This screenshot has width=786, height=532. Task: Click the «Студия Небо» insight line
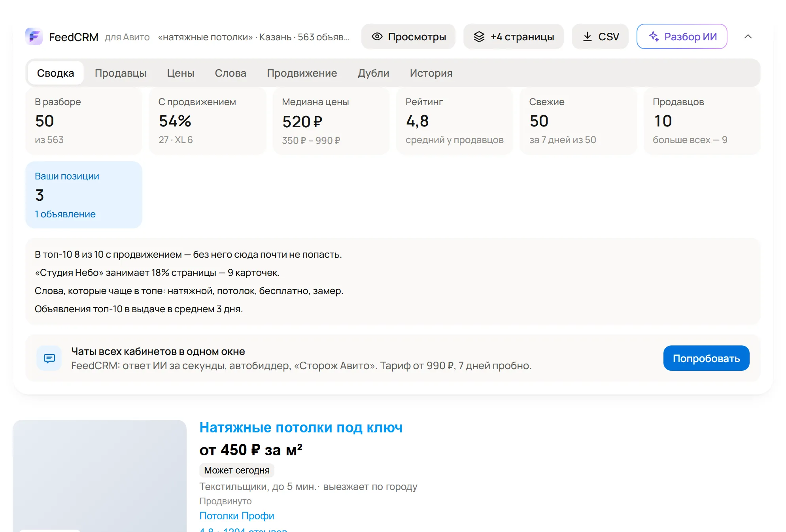(157, 273)
